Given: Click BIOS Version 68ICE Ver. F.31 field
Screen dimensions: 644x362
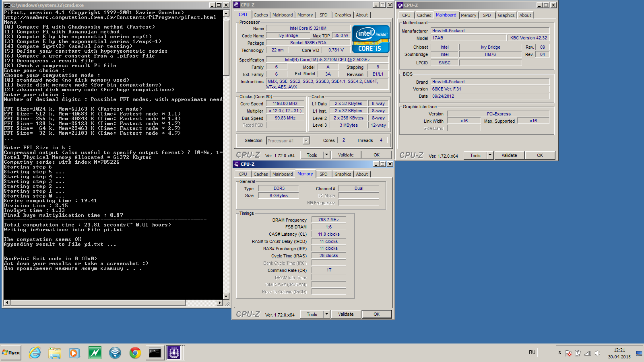Looking at the screenshot, I should tap(490, 89).
